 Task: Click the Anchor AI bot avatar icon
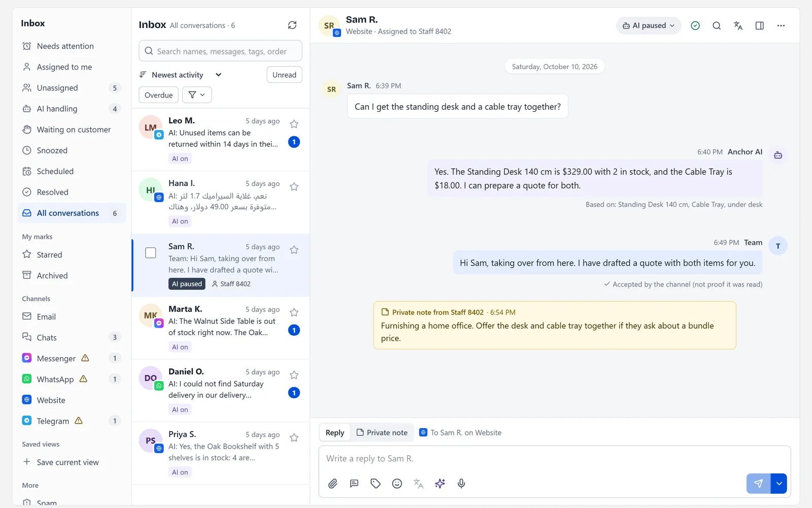pyautogui.click(x=778, y=155)
